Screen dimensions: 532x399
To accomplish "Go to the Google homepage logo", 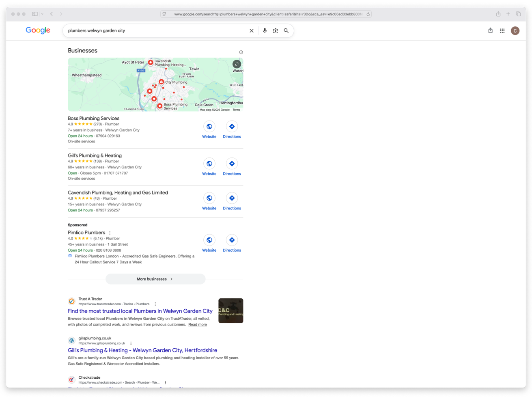I will tap(38, 30).
